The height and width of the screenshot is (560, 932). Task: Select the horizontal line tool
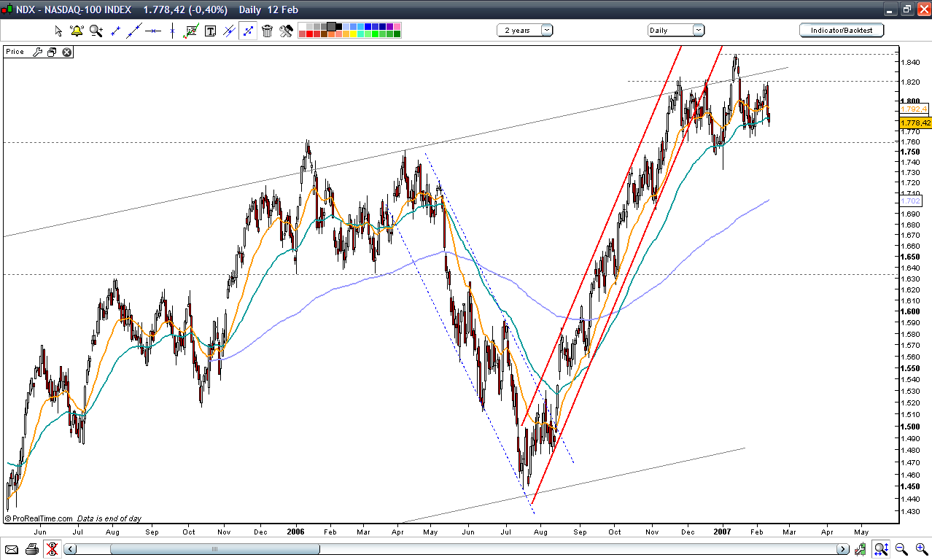click(153, 31)
